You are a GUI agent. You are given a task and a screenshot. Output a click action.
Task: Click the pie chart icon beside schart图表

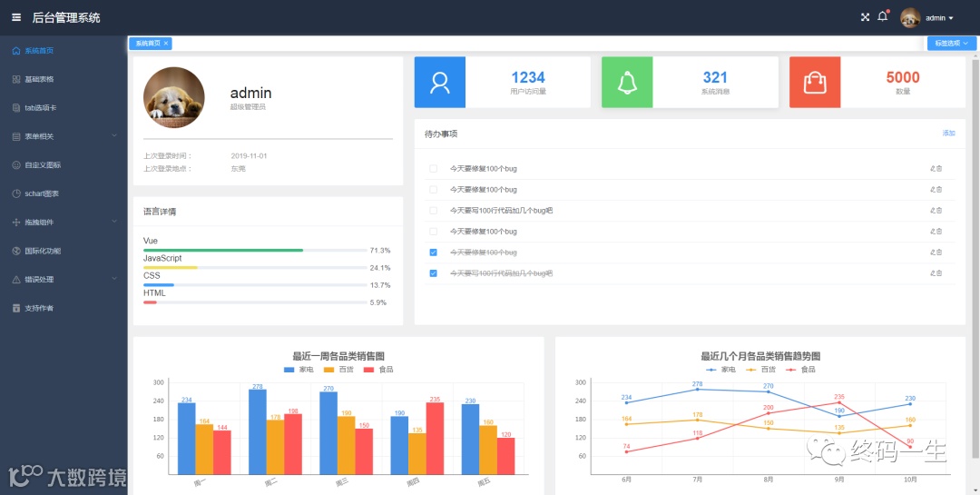pos(16,194)
